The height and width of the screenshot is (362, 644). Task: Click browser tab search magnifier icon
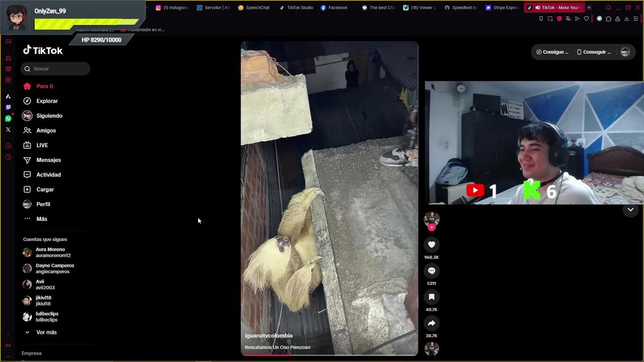click(x=608, y=8)
